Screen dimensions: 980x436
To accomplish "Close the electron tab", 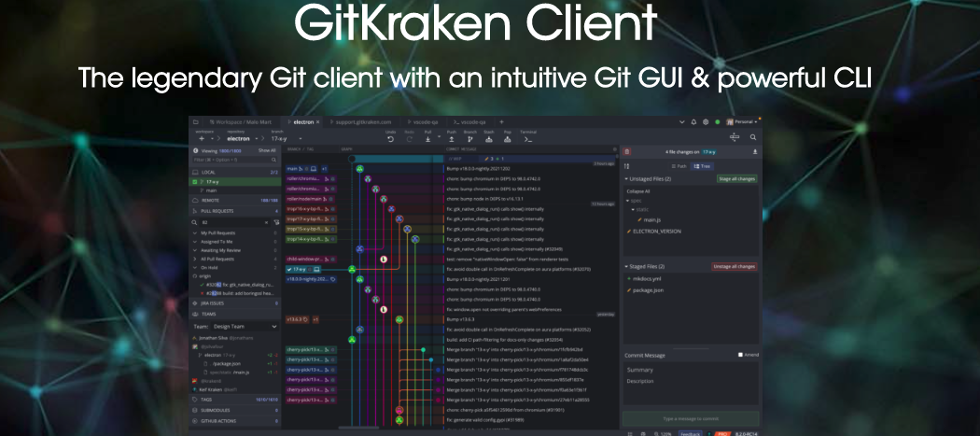I will [x=317, y=122].
